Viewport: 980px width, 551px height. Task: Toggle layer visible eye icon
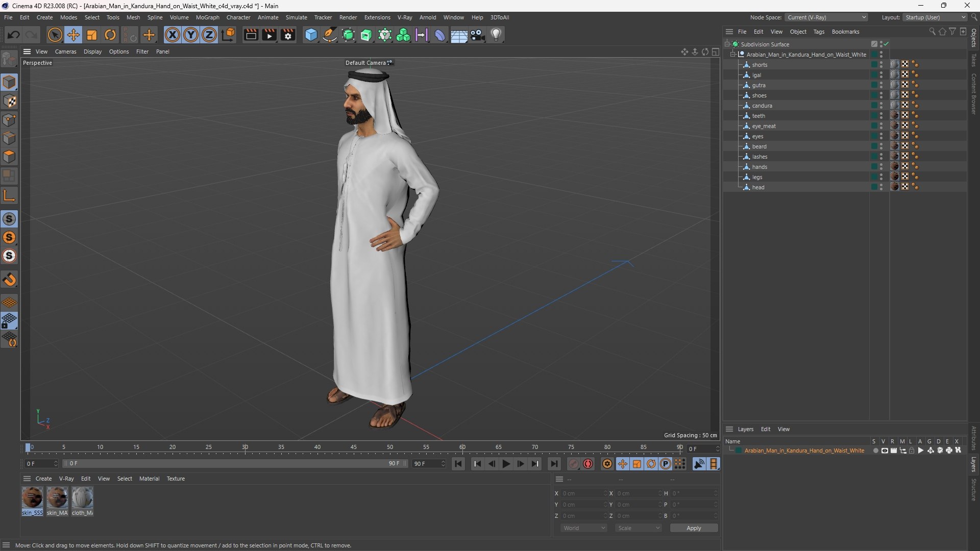click(885, 450)
